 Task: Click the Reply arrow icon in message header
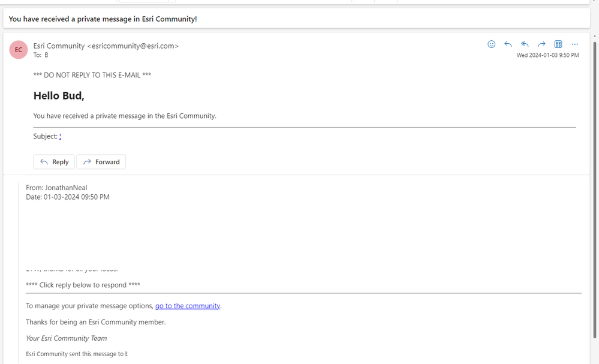coord(508,44)
